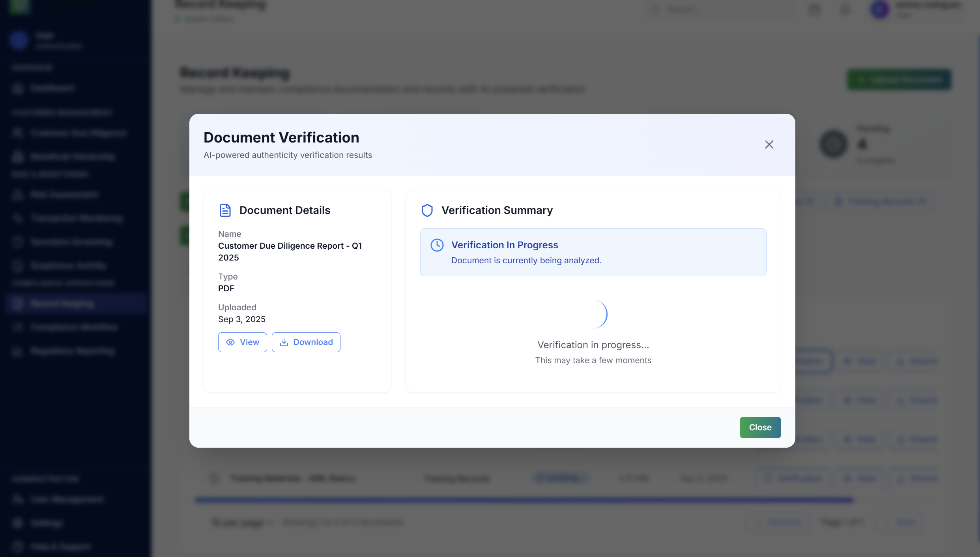The image size is (980, 557).
Task: Select Record Keeping in the sidebar
Action: point(62,304)
